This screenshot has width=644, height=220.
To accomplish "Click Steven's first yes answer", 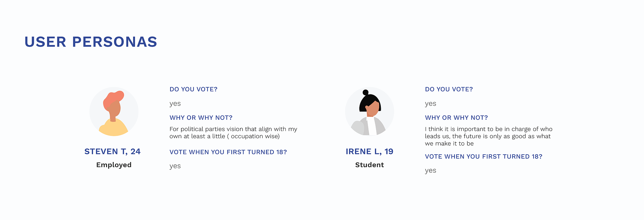I will tap(175, 104).
